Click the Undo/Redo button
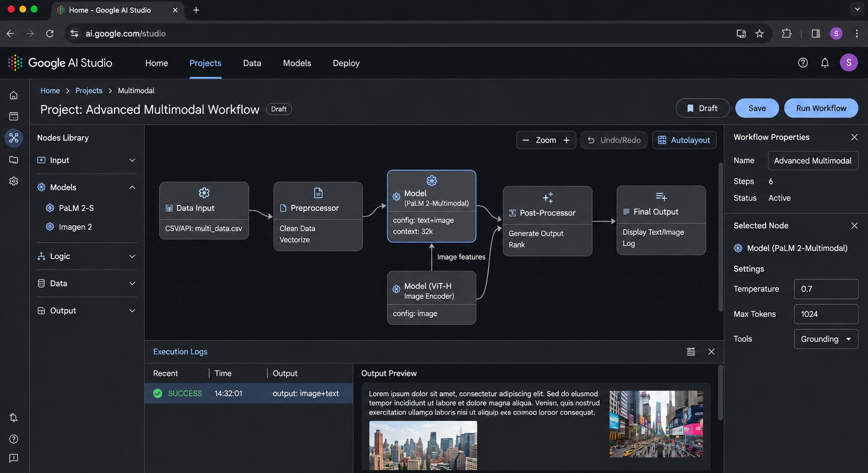The image size is (868, 473). pyautogui.click(x=614, y=140)
